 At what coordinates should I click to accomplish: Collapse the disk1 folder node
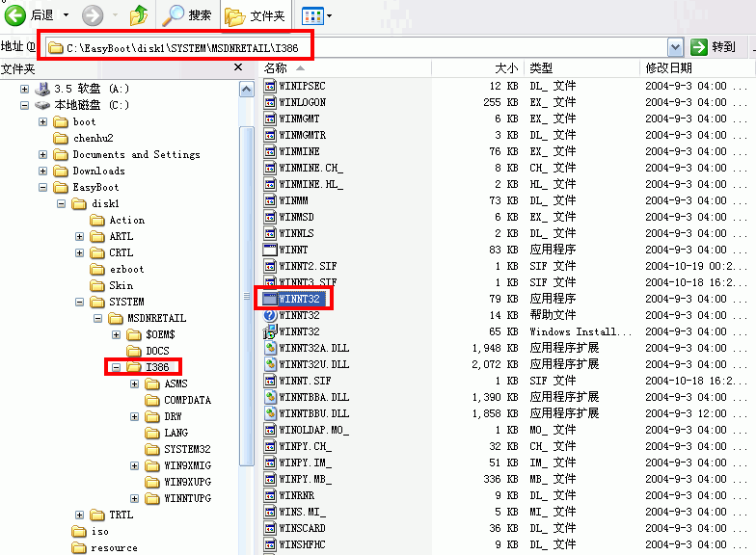(62, 204)
